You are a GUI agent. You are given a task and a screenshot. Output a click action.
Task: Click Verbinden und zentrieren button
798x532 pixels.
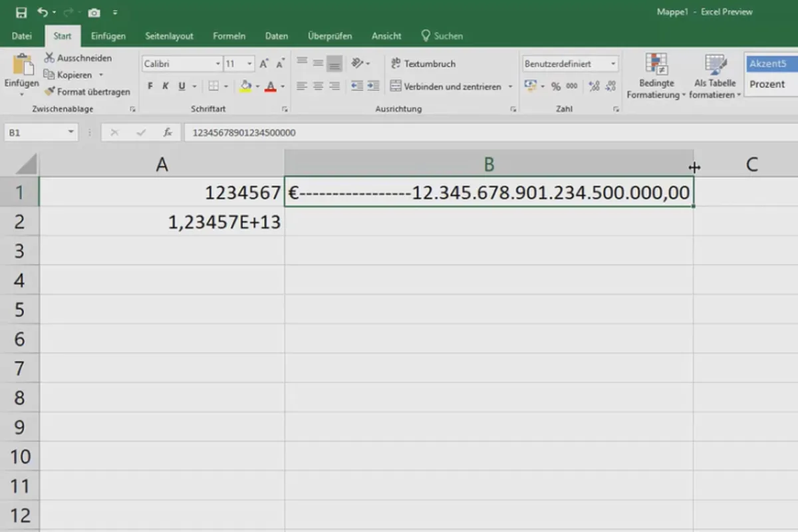pyautogui.click(x=446, y=86)
